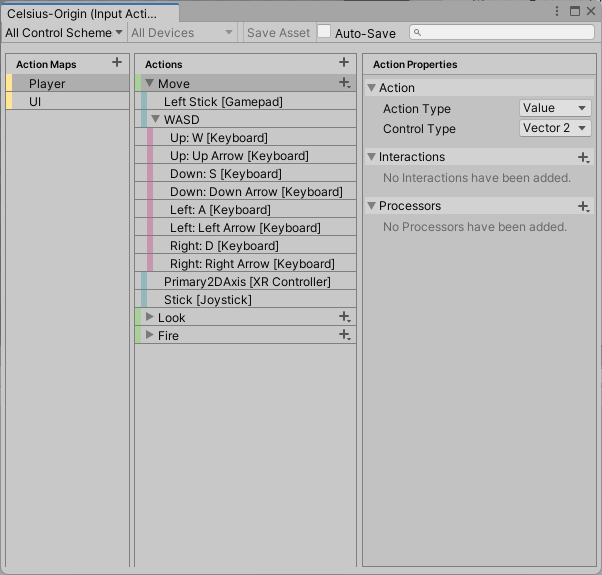Enable the Auto-Save checkbox
Screen dimensions: 602x575
tap(324, 31)
